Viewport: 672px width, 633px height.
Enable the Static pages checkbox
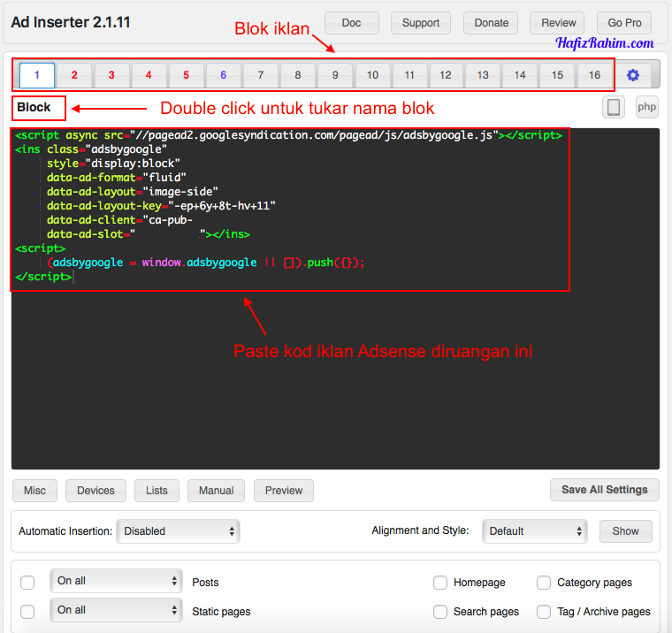pos(27,612)
